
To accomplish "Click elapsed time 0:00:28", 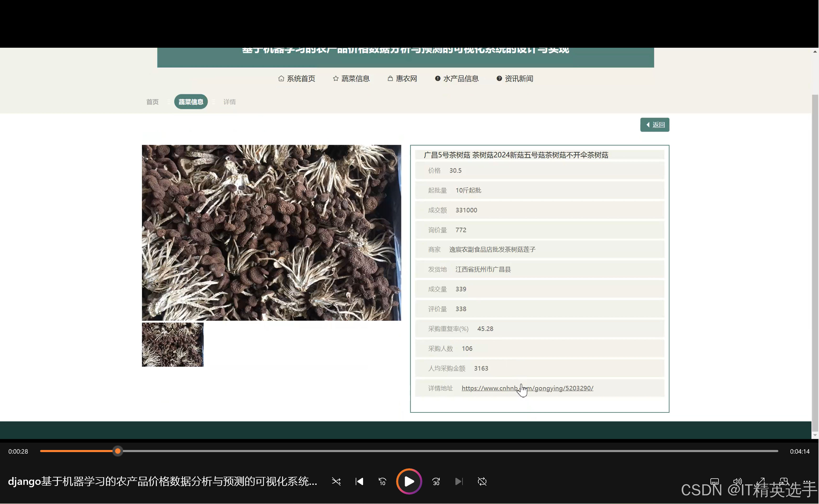I will [x=18, y=451].
